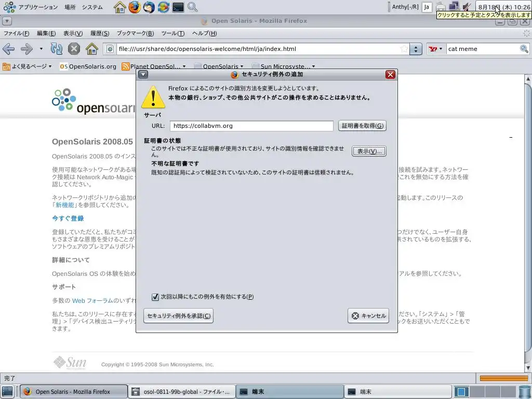The width and height of the screenshot is (532, 399).
Task: Click the Firefox back arrow button
Action: [x=8, y=49]
